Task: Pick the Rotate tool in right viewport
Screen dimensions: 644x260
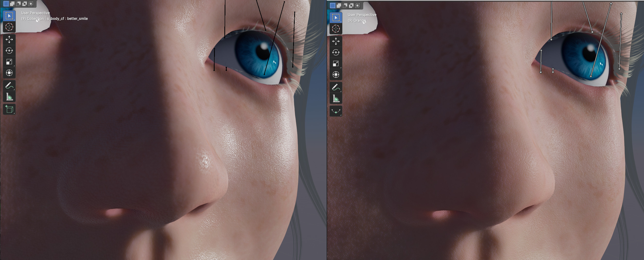Action: (x=336, y=52)
